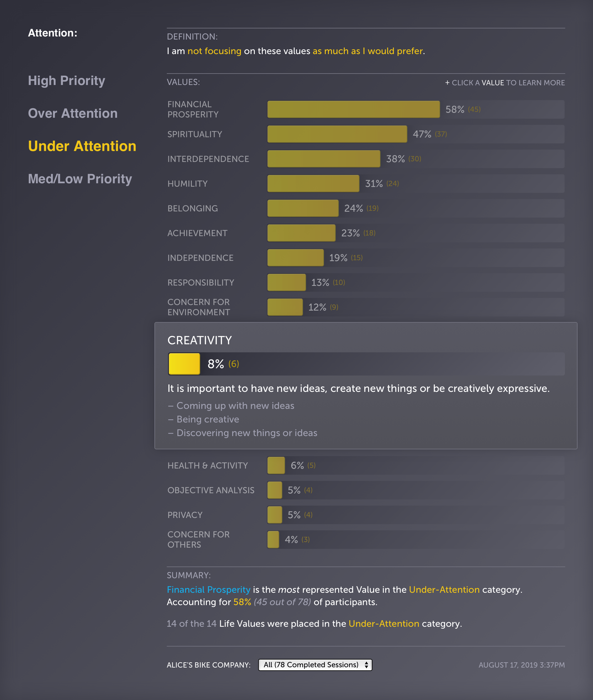Switch to the High Priority view

pos(66,81)
